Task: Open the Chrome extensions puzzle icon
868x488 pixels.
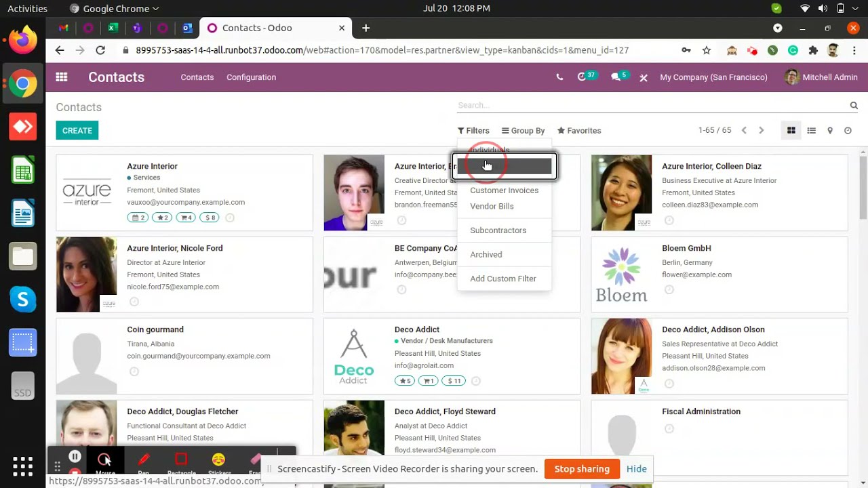Action: coord(813,50)
